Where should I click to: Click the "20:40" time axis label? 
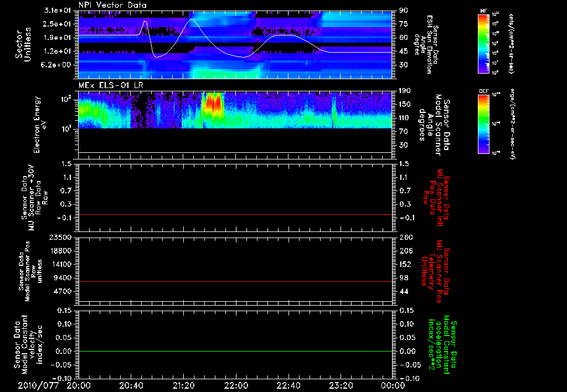click(131, 385)
